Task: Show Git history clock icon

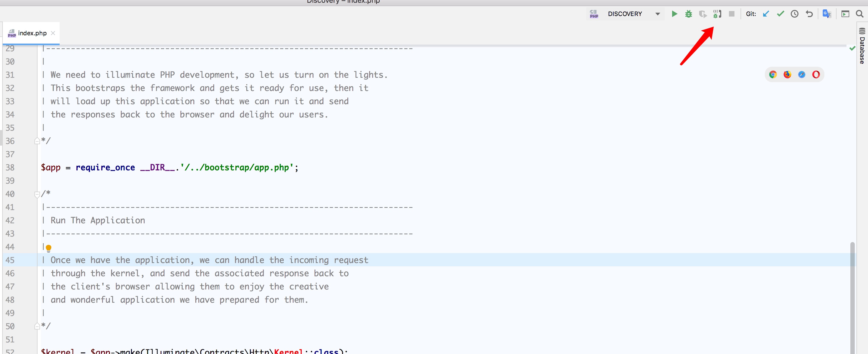Action: tap(795, 14)
